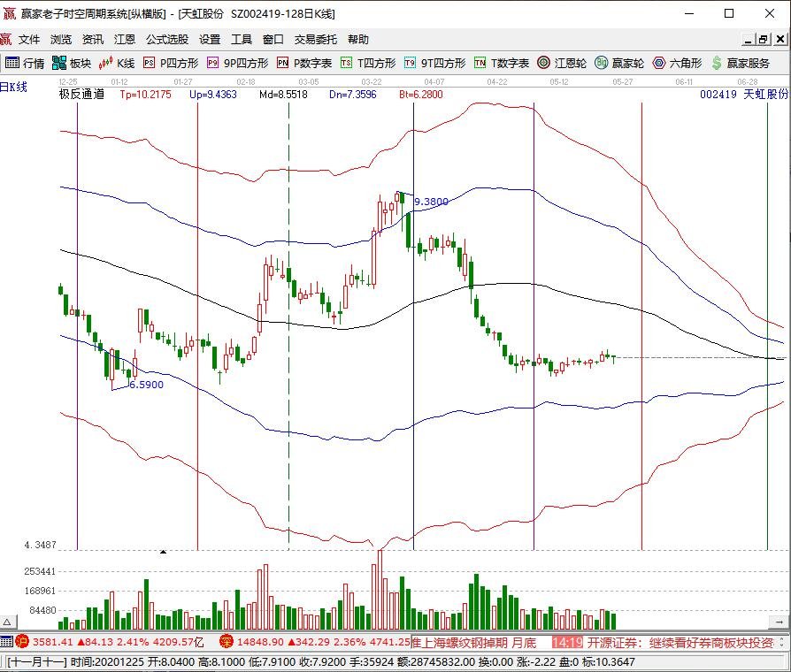Click the 3581.41 Shanghai index value
791x672 pixels.
[x=53, y=642]
